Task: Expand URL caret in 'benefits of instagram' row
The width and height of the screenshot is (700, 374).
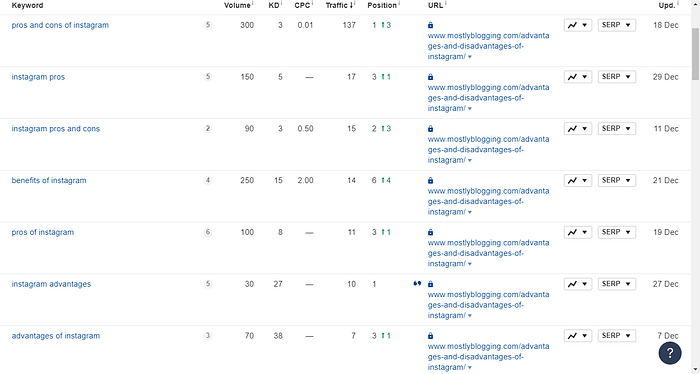Action: [470, 212]
